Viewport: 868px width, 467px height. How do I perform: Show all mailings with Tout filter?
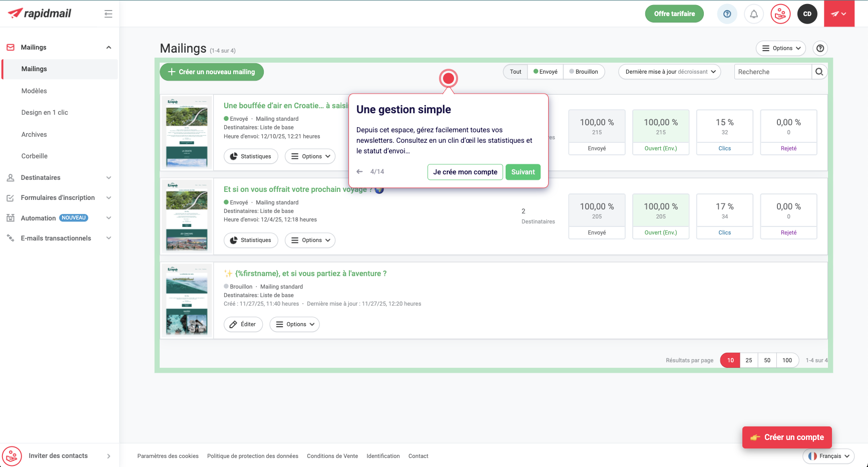click(515, 72)
